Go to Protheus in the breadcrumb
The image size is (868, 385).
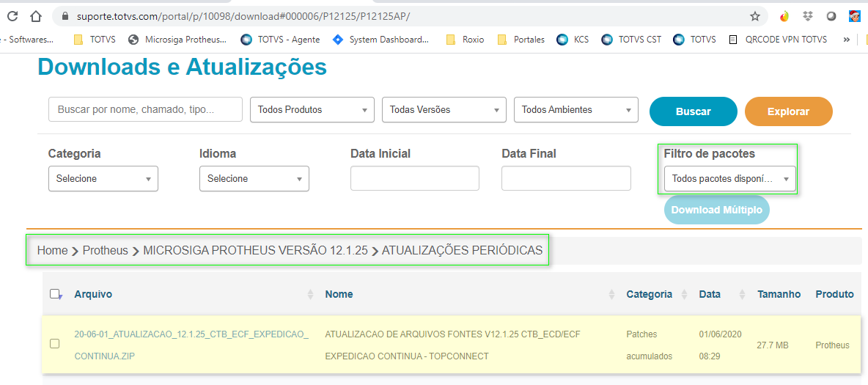tap(105, 250)
